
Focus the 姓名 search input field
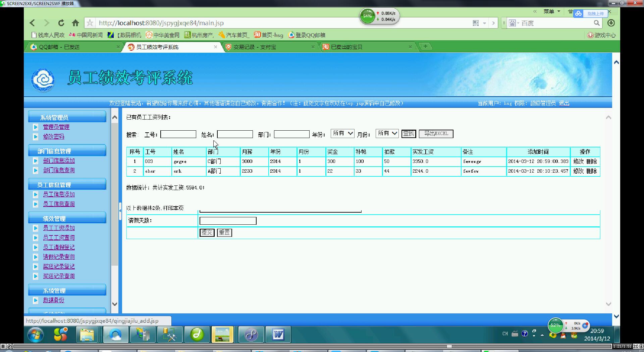point(235,134)
